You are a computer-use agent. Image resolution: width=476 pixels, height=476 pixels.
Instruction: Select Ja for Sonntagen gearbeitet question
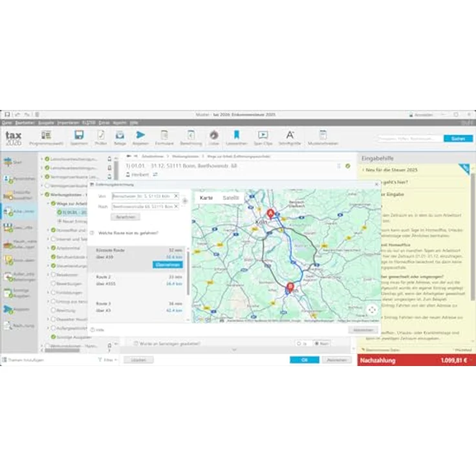click(x=303, y=343)
